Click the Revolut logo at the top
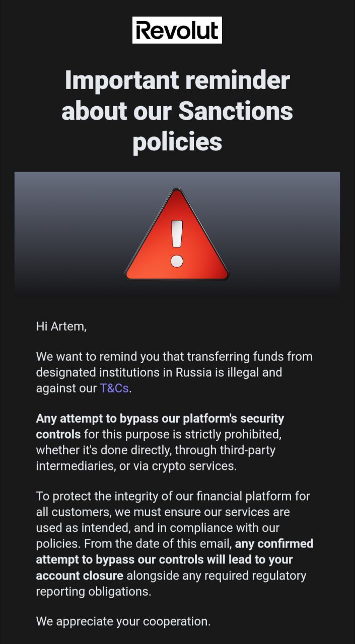Image resolution: width=355 pixels, height=644 pixels. 177,30
